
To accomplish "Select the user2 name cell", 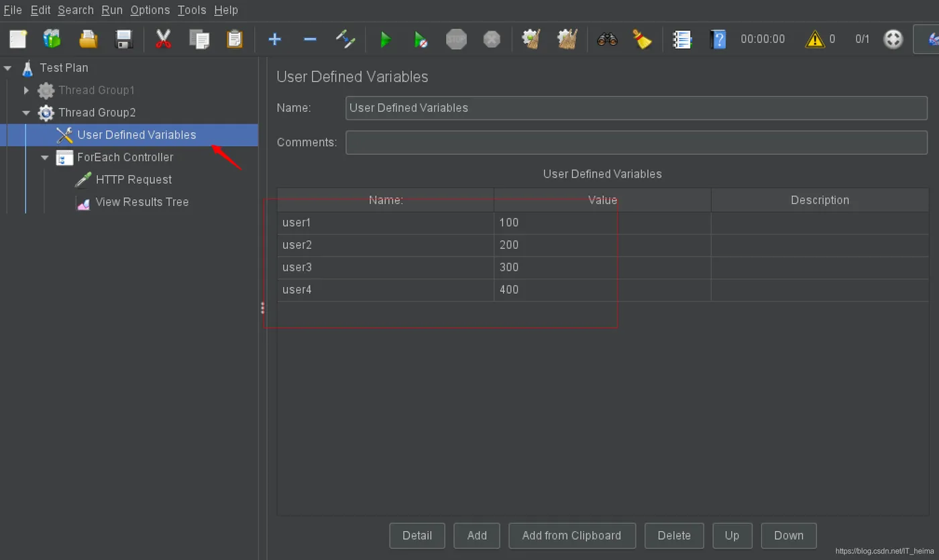I will pyautogui.click(x=386, y=245).
